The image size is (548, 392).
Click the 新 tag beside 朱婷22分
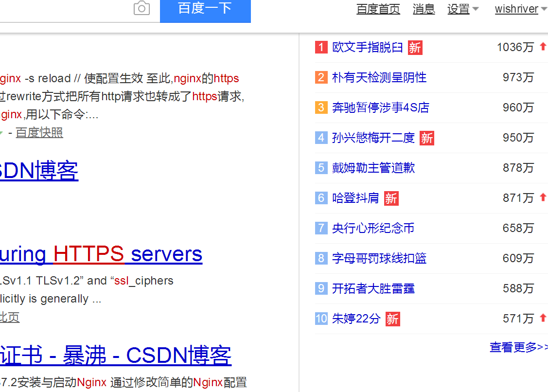[392, 319]
